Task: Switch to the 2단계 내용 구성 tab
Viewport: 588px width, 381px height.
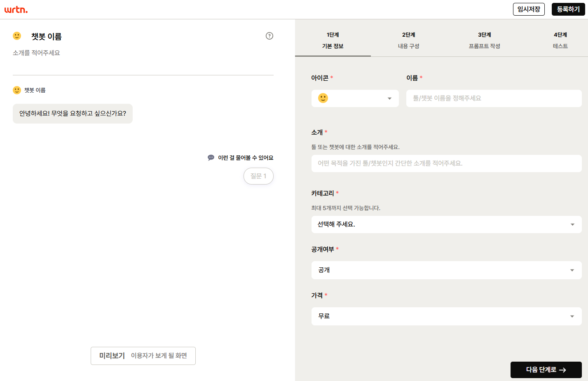Action: point(408,40)
